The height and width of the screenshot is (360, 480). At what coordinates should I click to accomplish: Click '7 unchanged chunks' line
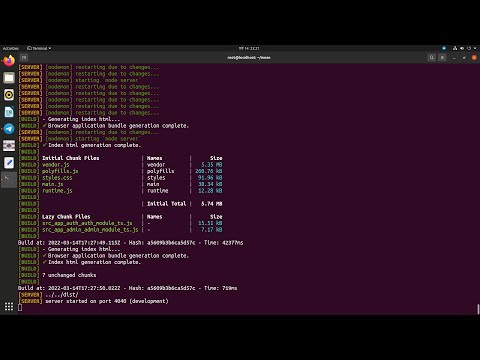tap(69, 275)
